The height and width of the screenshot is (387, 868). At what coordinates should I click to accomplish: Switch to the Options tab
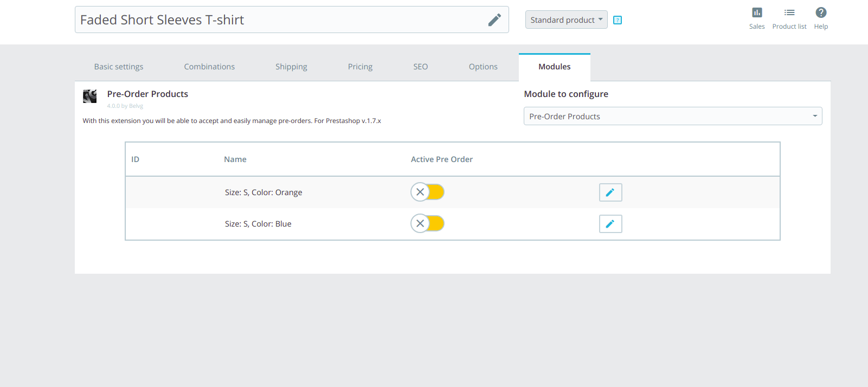point(483,67)
